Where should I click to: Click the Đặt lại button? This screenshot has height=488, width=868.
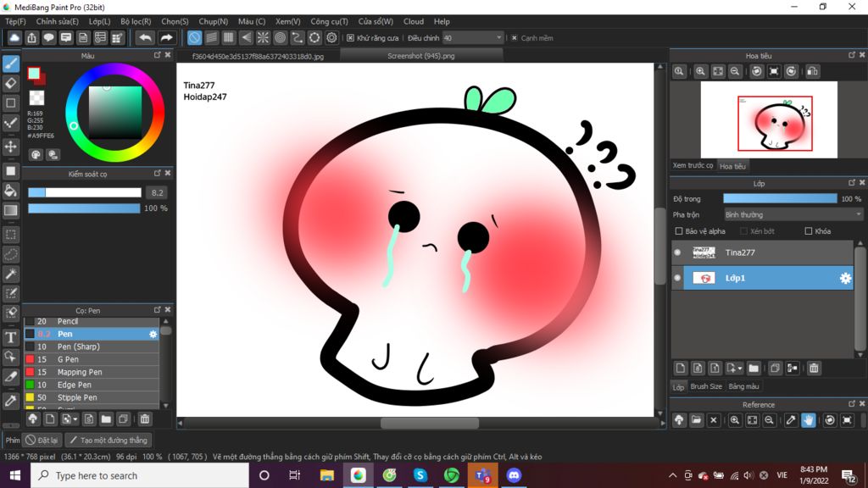point(42,441)
